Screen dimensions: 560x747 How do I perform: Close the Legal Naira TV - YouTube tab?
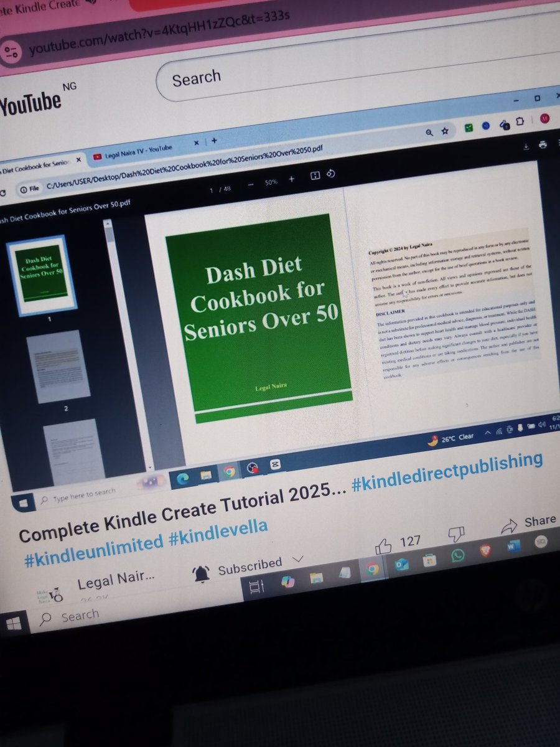pos(197,143)
